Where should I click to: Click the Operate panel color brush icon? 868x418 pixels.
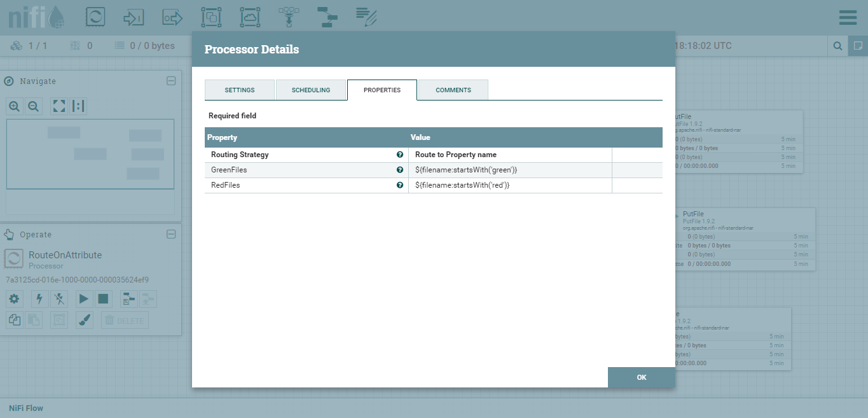click(x=85, y=320)
